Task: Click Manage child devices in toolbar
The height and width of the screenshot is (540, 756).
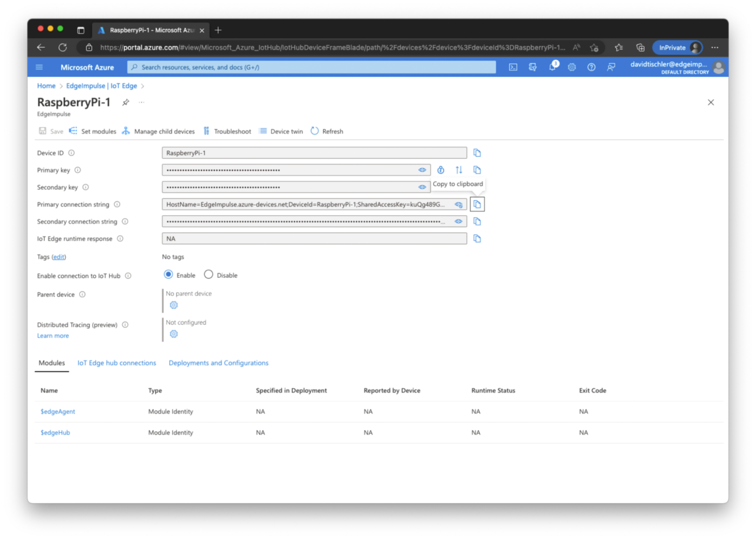Action: 158,131
